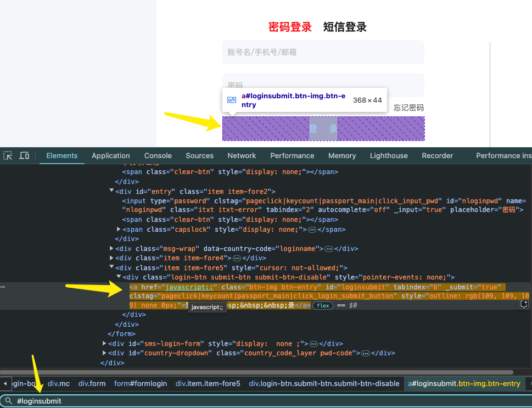Viewport: 532px width, 408px height.
Task: Select the 短信登录 login tab
Action: coord(345,27)
